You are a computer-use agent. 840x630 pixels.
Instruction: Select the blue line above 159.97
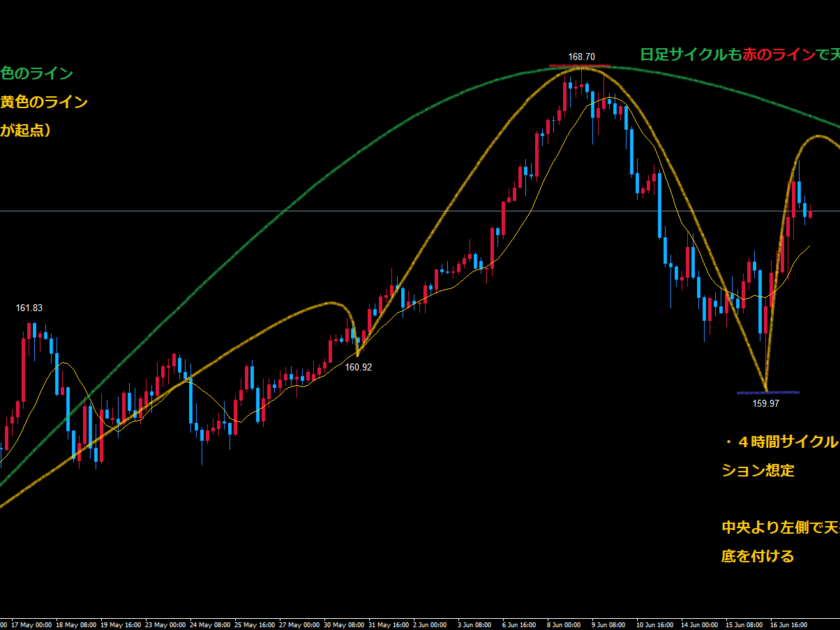(x=766, y=391)
